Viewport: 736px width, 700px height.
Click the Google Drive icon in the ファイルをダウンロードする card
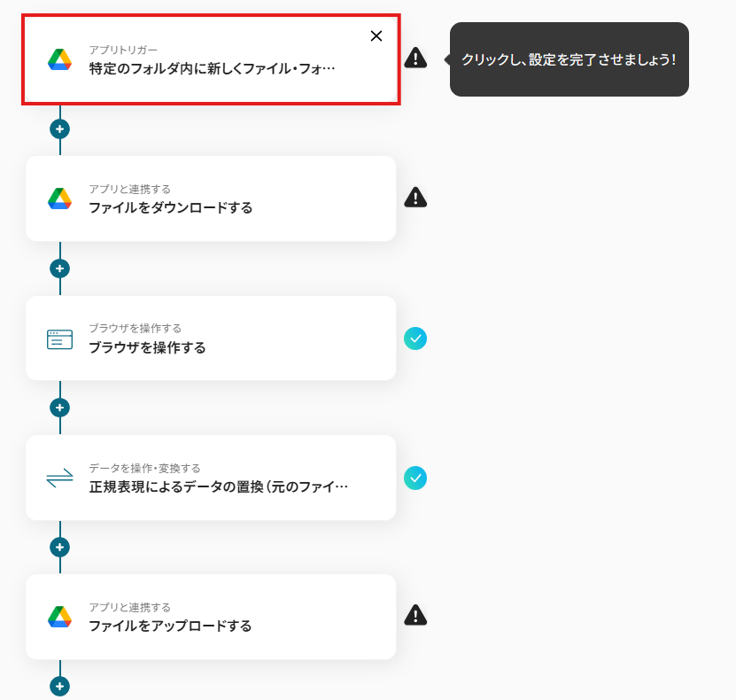coord(59,198)
